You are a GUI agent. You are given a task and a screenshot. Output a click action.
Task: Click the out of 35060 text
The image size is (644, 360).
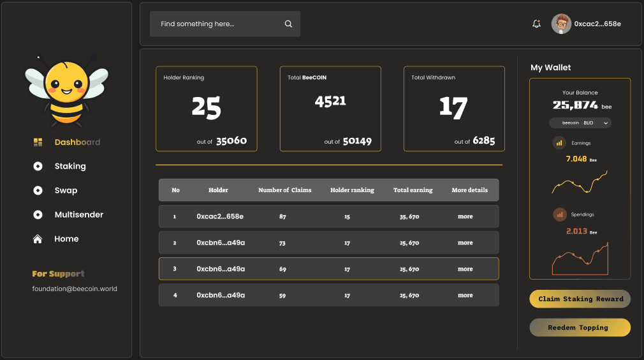coord(222,141)
